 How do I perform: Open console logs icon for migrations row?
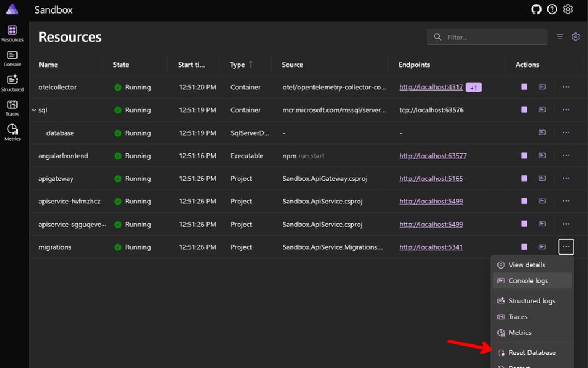542,247
